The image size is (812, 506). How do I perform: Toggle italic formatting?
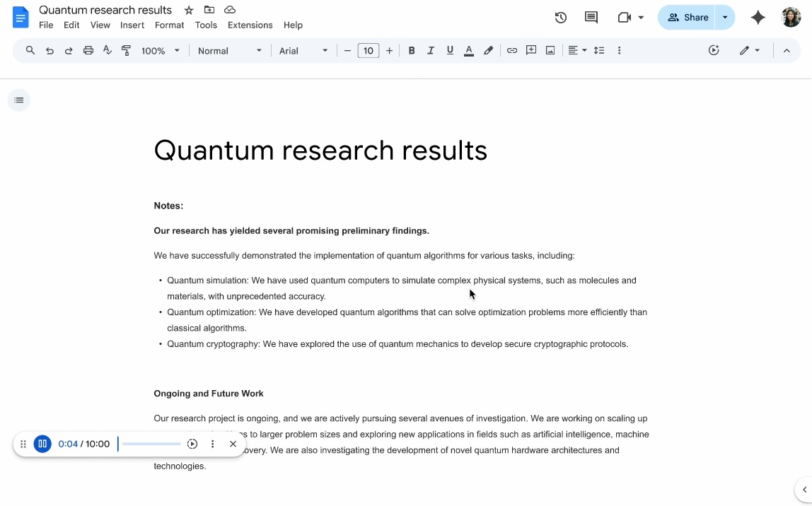[x=430, y=50]
